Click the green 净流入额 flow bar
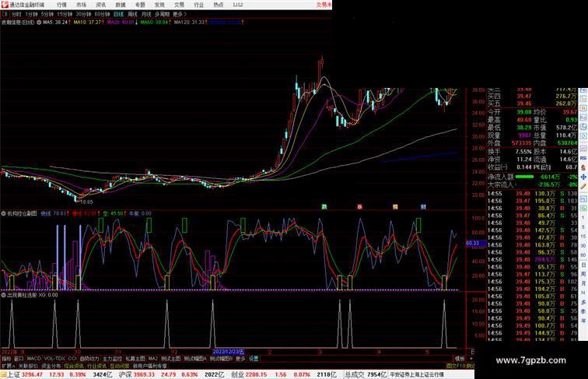This screenshot has height=379, width=588. coord(524,177)
